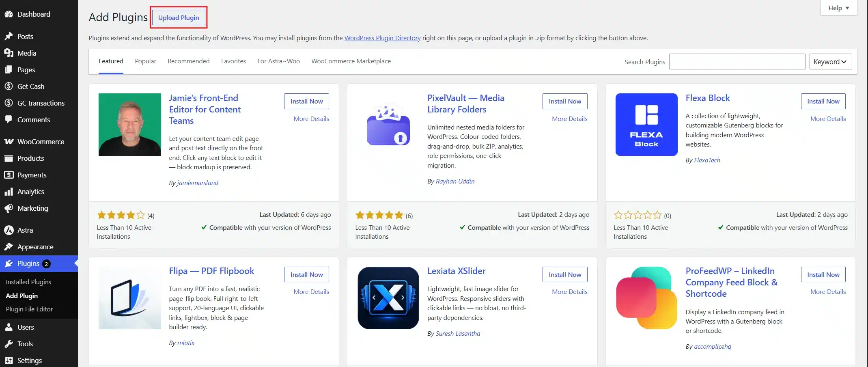
Task: Open the Flipa — PDF Flipbook title link
Action: coord(211,271)
